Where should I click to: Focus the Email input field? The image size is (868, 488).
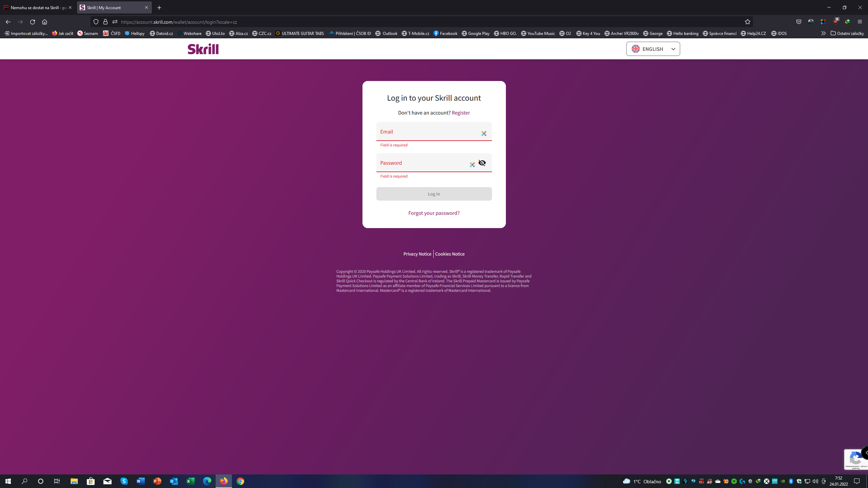click(427, 131)
